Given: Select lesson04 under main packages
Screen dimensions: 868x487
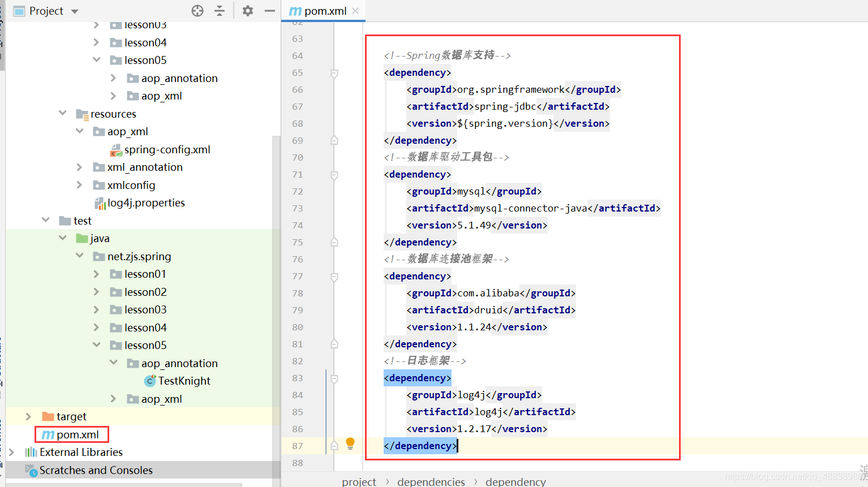Looking at the screenshot, I should pyautogui.click(x=145, y=42).
